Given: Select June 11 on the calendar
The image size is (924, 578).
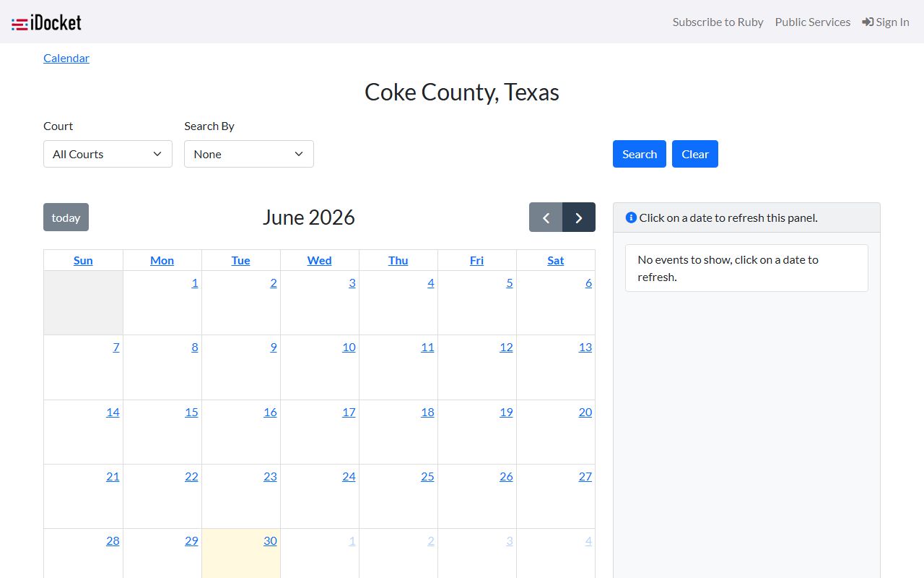Looking at the screenshot, I should [x=427, y=347].
